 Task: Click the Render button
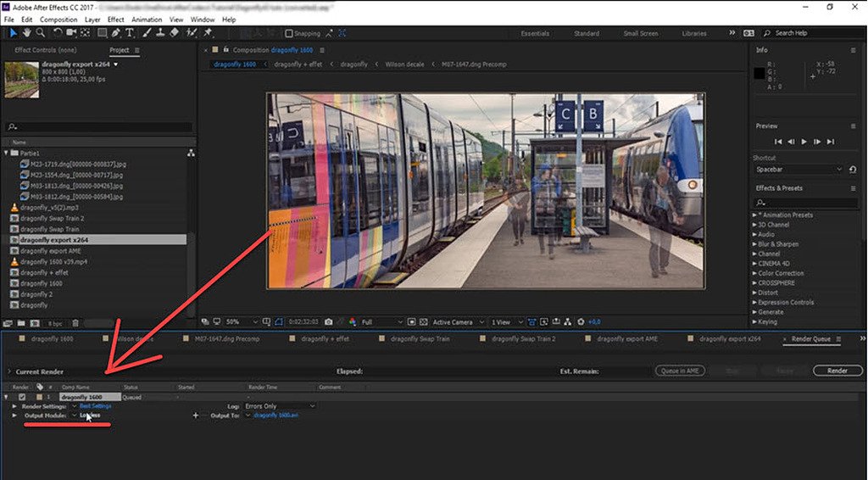pyautogui.click(x=837, y=371)
